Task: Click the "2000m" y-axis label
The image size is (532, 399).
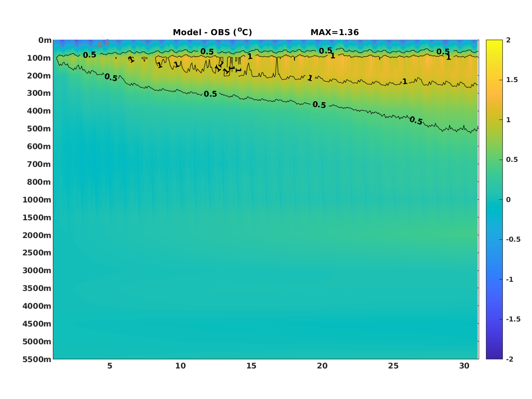Action: point(37,235)
